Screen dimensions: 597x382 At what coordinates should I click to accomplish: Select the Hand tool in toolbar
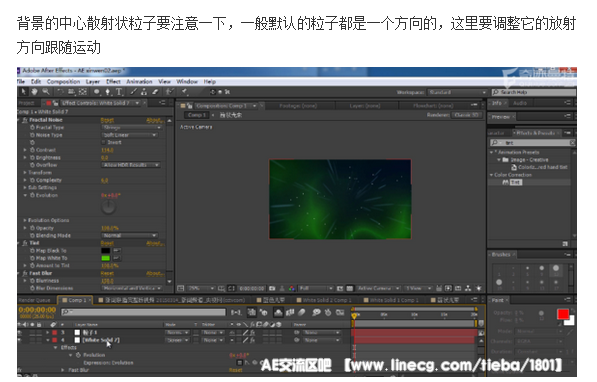pos(34,92)
